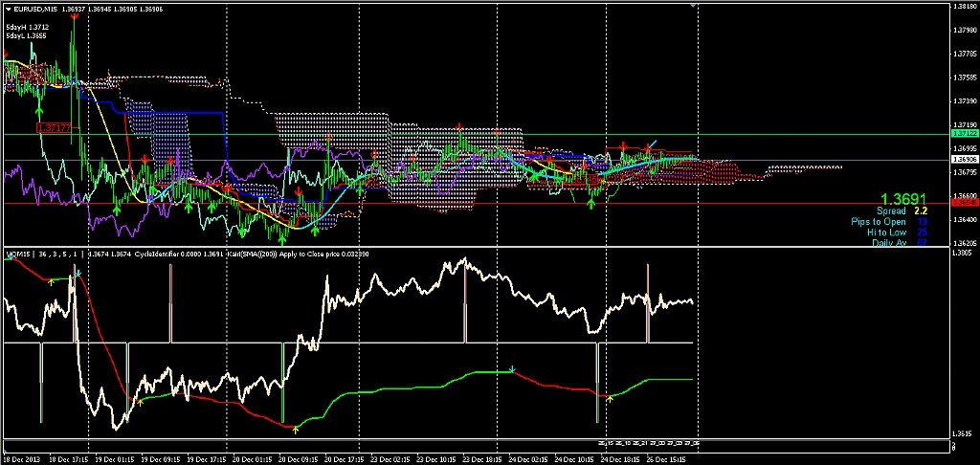
Task: Click the 20 Dec 09:15 time axis label
Action: [x=297, y=459]
